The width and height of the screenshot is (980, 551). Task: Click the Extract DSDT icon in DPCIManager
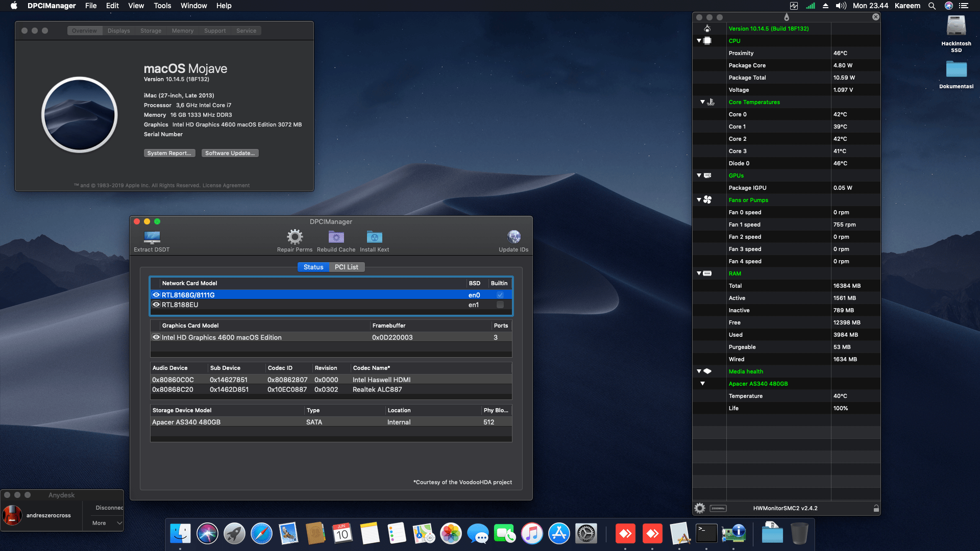point(151,237)
